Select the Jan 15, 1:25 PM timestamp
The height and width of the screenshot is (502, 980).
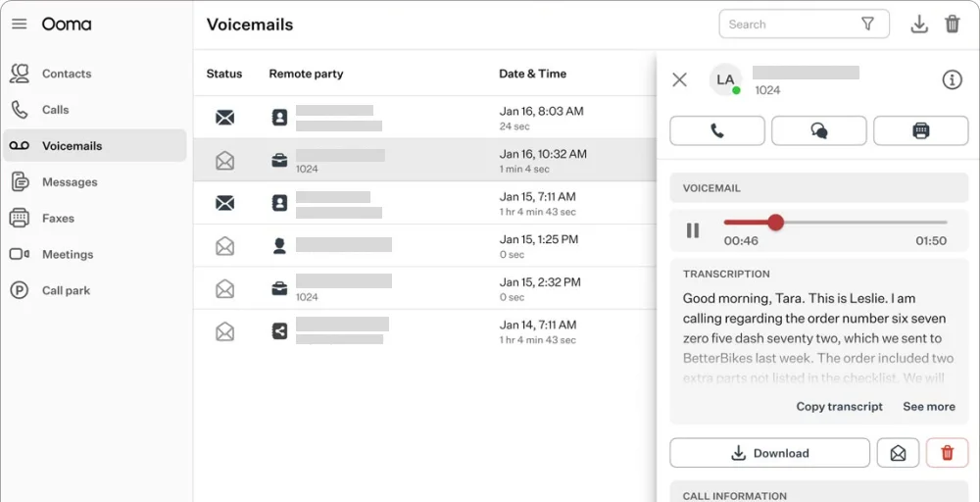click(x=539, y=239)
